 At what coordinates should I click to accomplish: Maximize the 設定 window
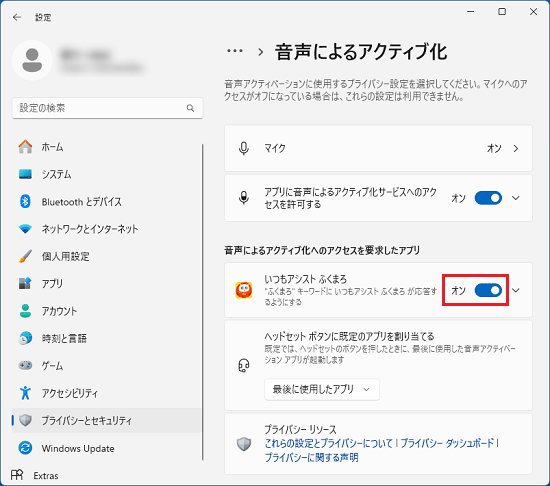502,12
